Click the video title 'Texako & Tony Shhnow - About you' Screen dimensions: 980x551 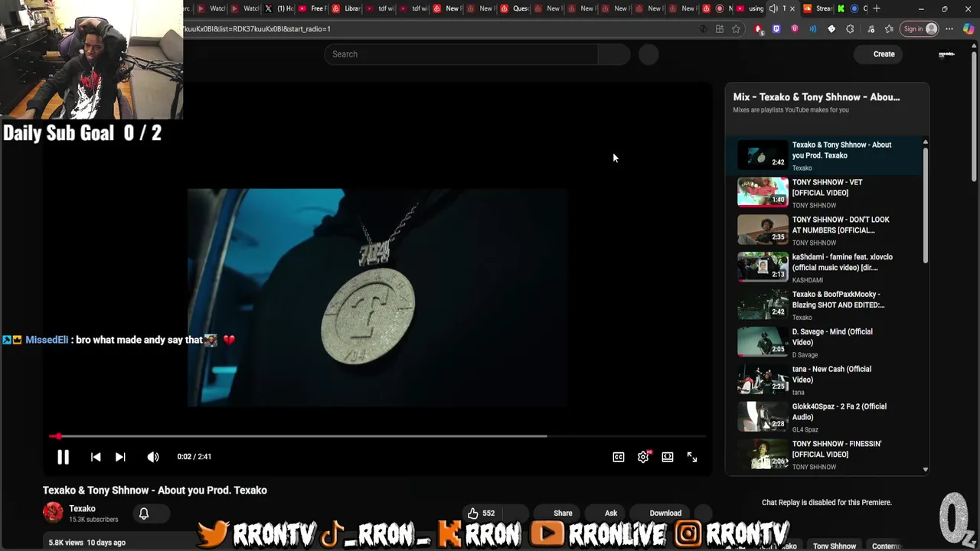point(155,491)
